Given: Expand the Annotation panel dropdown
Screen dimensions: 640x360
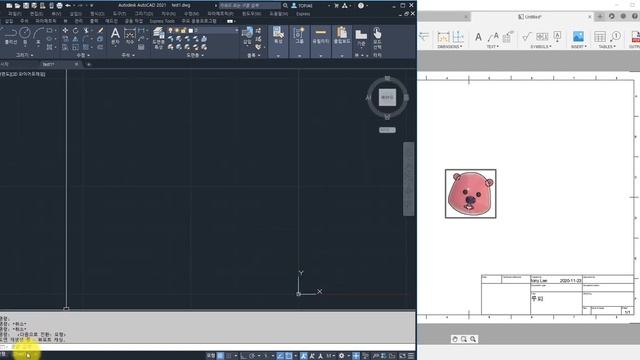Looking at the screenshot, I should click(128, 55).
